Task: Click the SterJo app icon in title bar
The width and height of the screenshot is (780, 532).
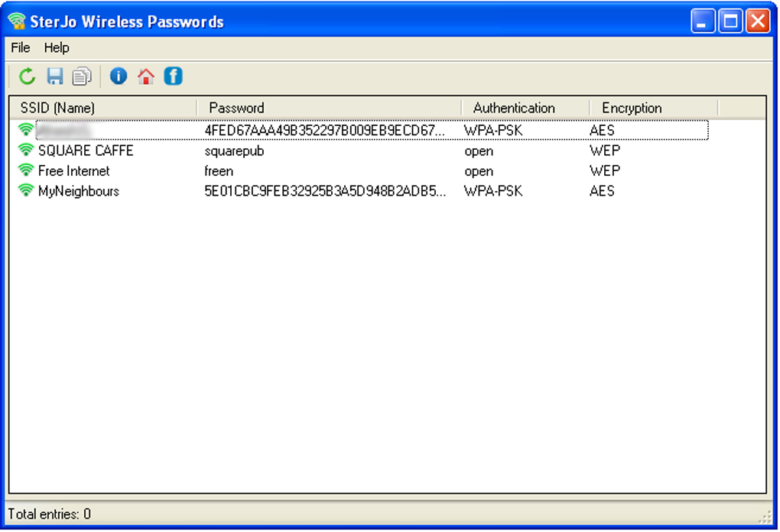Action: pyautogui.click(x=17, y=21)
